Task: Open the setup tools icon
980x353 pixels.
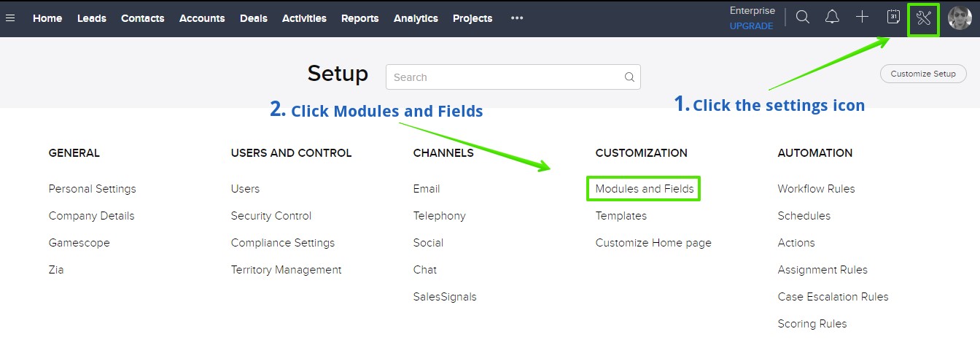Action: click(x=924, y=18)
